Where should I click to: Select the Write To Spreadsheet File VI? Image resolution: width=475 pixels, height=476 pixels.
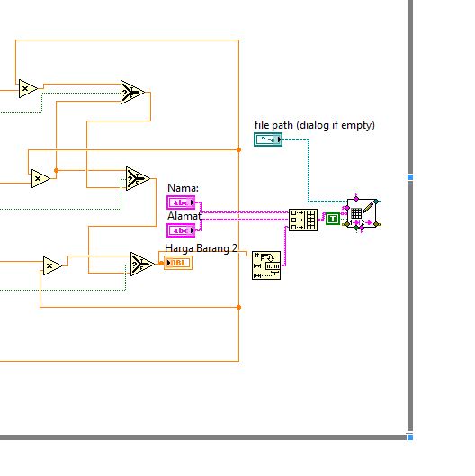362,213
